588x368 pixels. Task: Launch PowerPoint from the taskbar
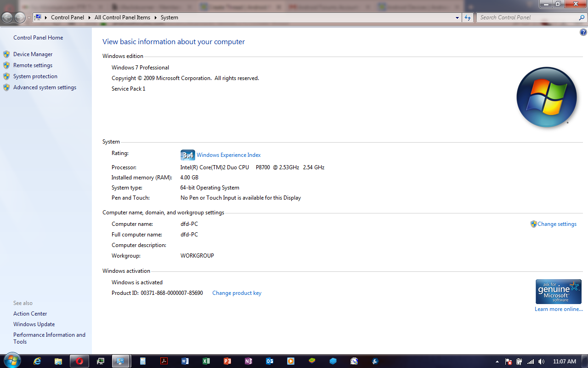coord(227,361)
